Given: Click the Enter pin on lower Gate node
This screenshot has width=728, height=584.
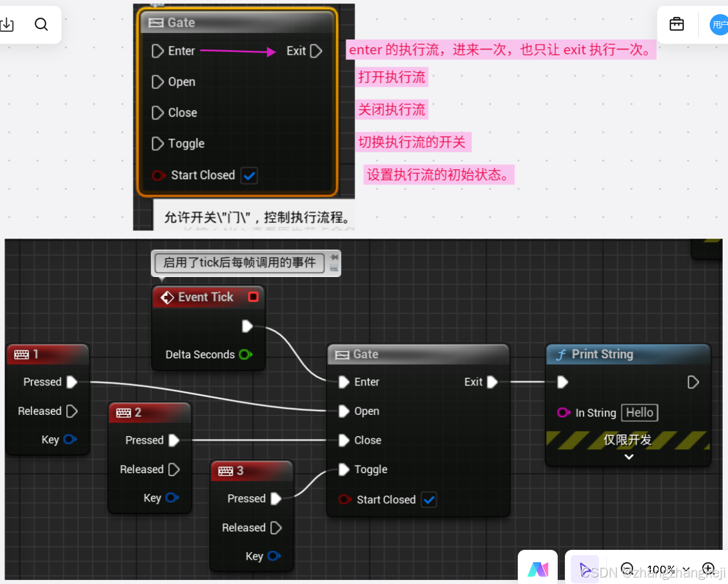Looking at the screenshot, I should (x=344, y=382).
